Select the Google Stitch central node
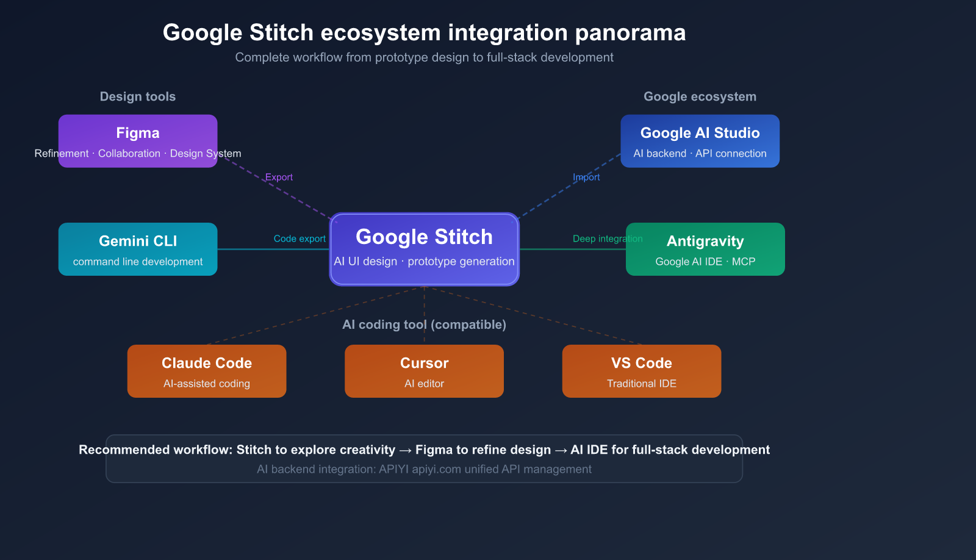This screenshot has width=976, height=560. (424, 248)
